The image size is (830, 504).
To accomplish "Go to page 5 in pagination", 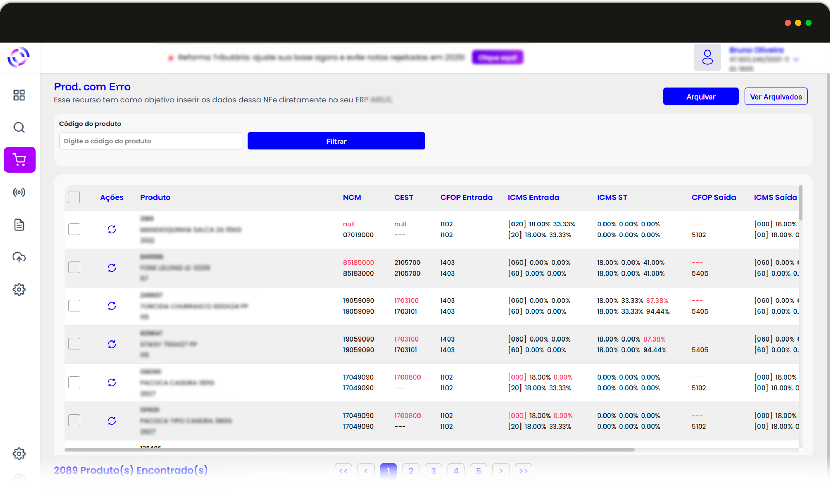I will tap(478, 471).
